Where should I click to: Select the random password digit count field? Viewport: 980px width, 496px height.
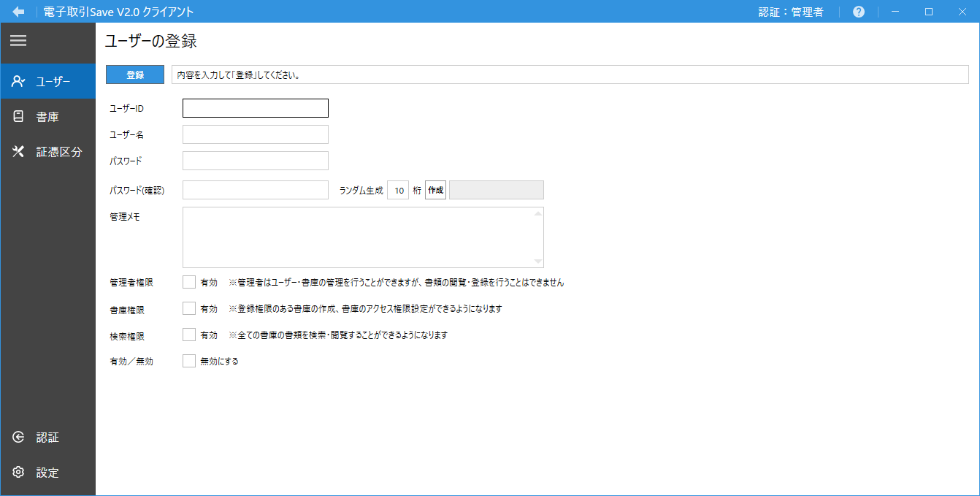[x=398, y=189]
